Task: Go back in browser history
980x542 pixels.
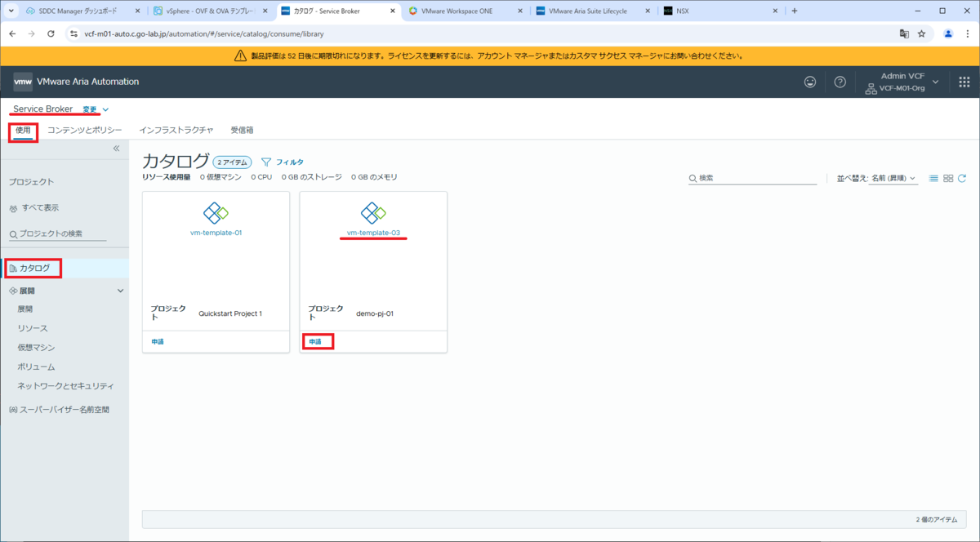Action: pyautogui.click(x=12, y=34)
